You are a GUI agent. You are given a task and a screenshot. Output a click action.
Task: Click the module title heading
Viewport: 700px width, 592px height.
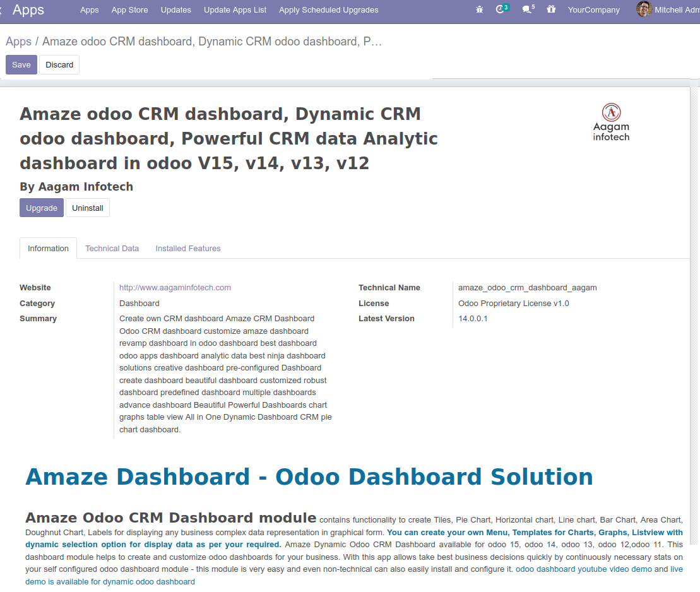228,138
